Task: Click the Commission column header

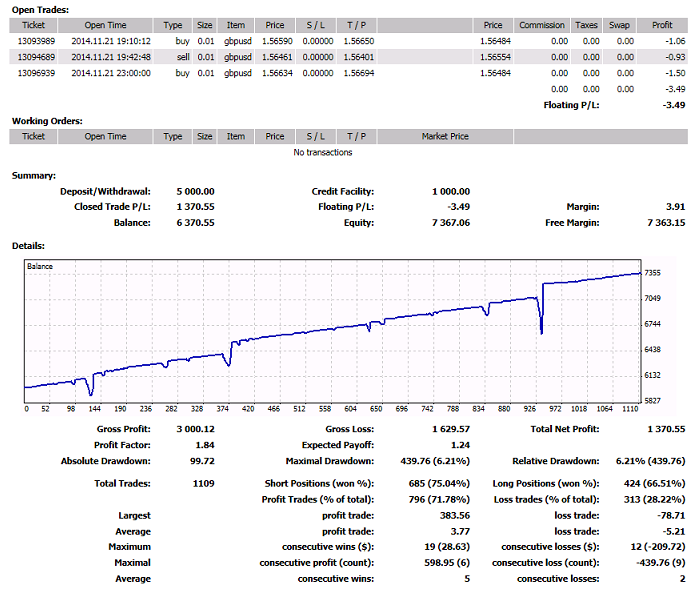Action: 542,25
